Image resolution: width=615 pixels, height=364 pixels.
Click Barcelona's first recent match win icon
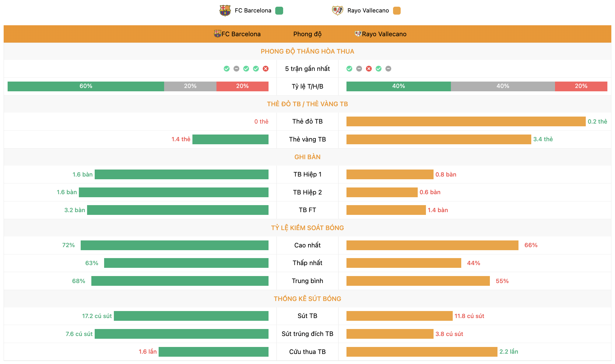pos(227,69)
